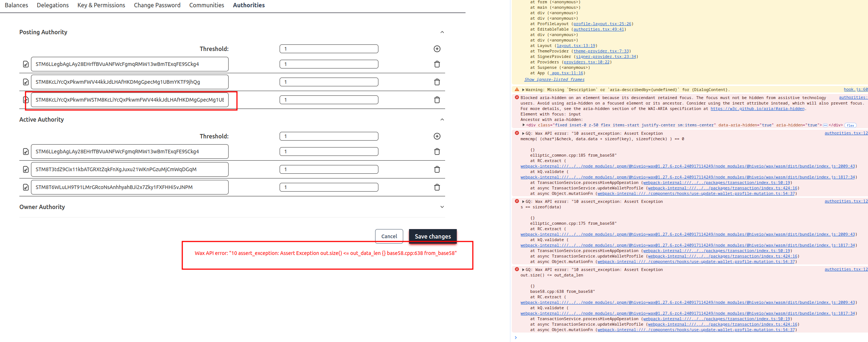Screen dimensions: 868x342
Task: Open the Communities tab
Action: coord(206,5)
